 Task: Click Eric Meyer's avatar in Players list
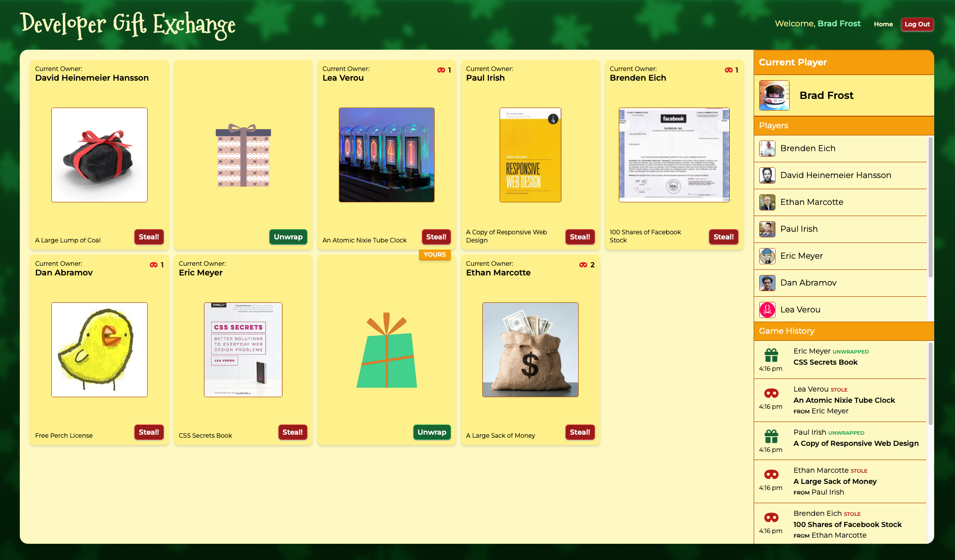(x=767, y=256)
